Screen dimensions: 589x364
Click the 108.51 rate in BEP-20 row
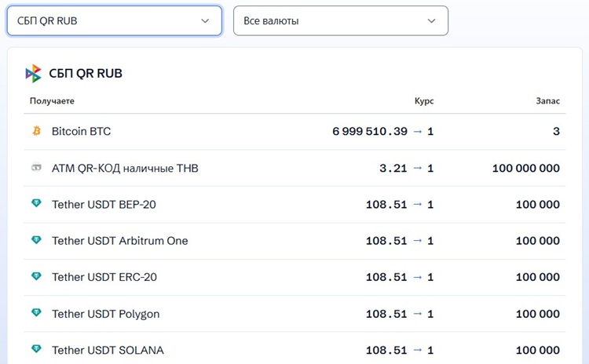(386, 205)
